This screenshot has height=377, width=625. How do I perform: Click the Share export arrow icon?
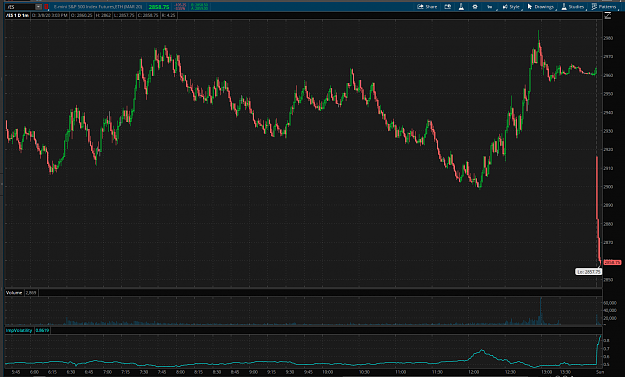pyautogui.click(x=420, y=7)
